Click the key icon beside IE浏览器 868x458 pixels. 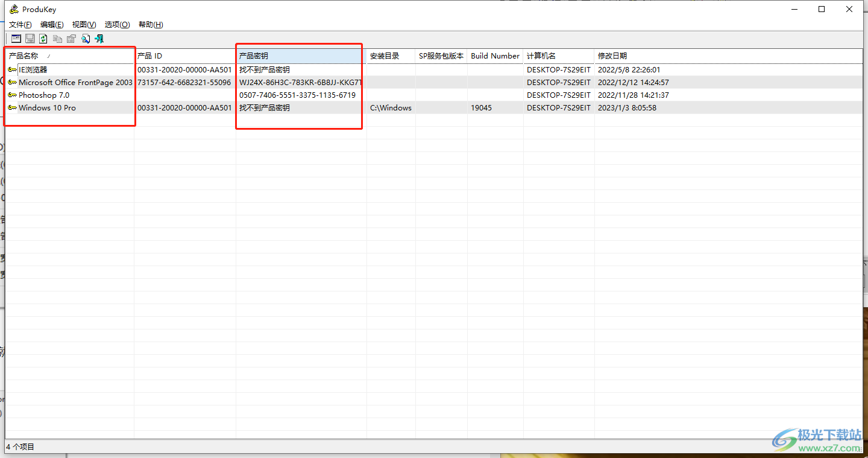[x=12, y=69]
